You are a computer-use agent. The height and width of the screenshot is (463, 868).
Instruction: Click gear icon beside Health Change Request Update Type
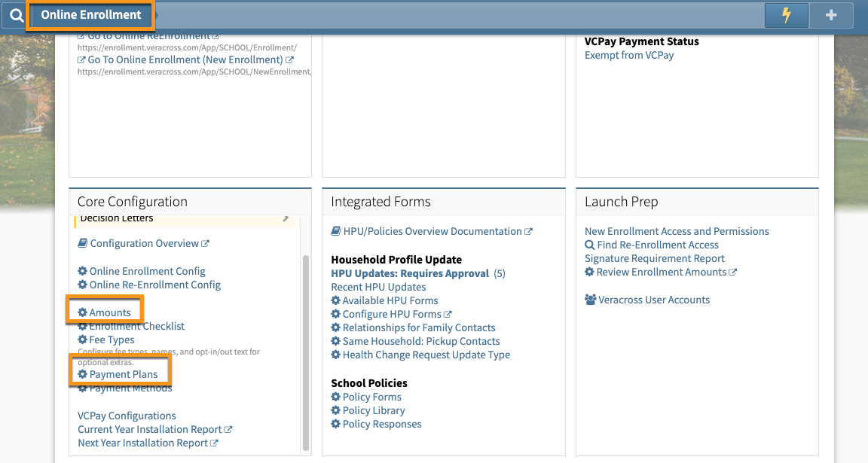click(x=335, y=354)
